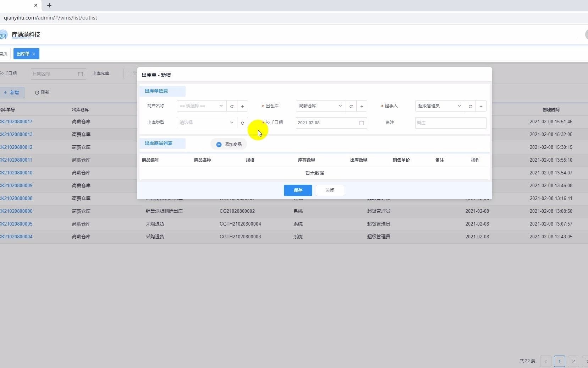Click the 商品编号 column header

[x=150, y=160]
